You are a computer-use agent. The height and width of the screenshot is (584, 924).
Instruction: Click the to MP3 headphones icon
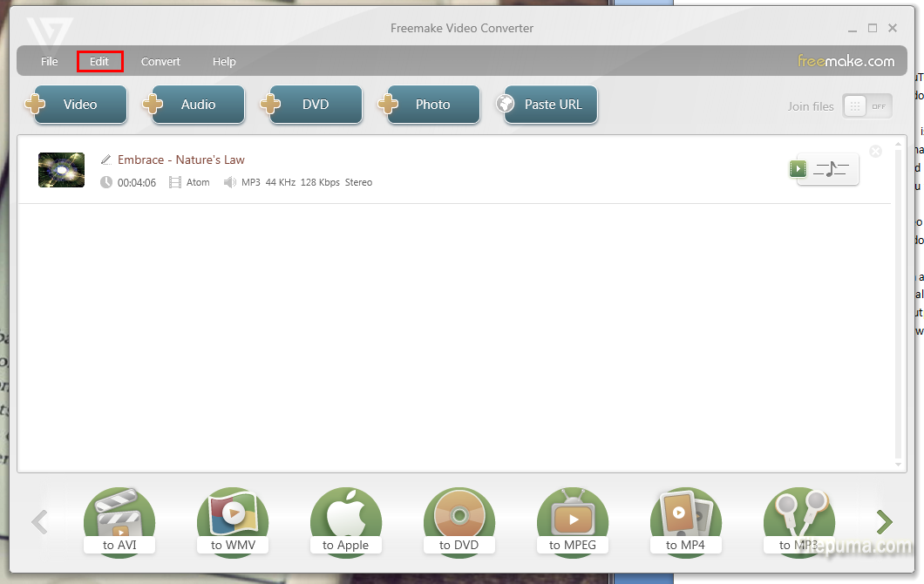[798, 521]
